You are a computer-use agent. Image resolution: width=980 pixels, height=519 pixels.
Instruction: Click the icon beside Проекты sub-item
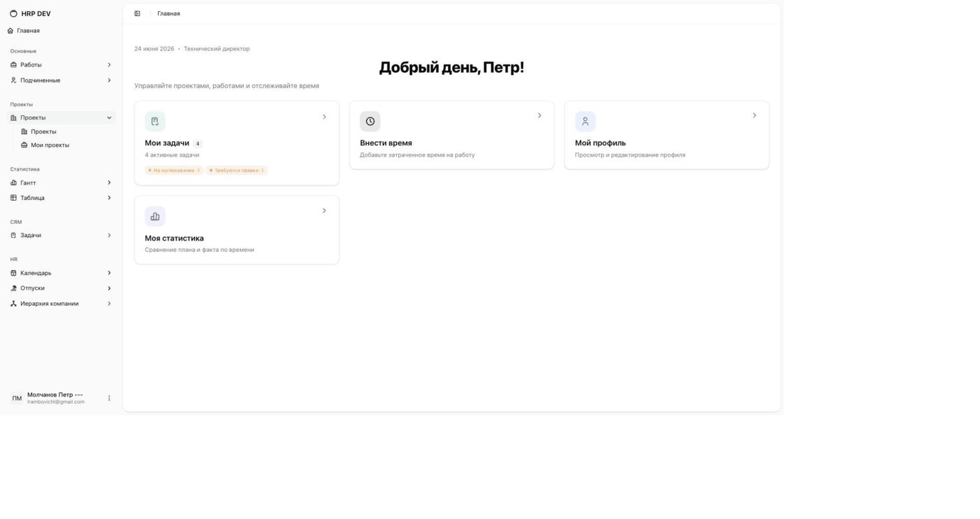[x=24, y=131]
